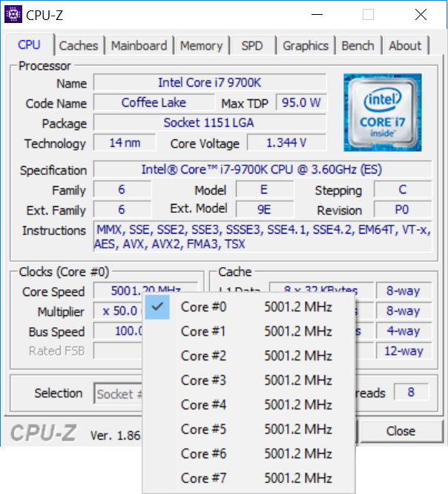This screenshot has width=448, height=494.
Task: Go to the Graphics tab
Action: tap(306, 46)
